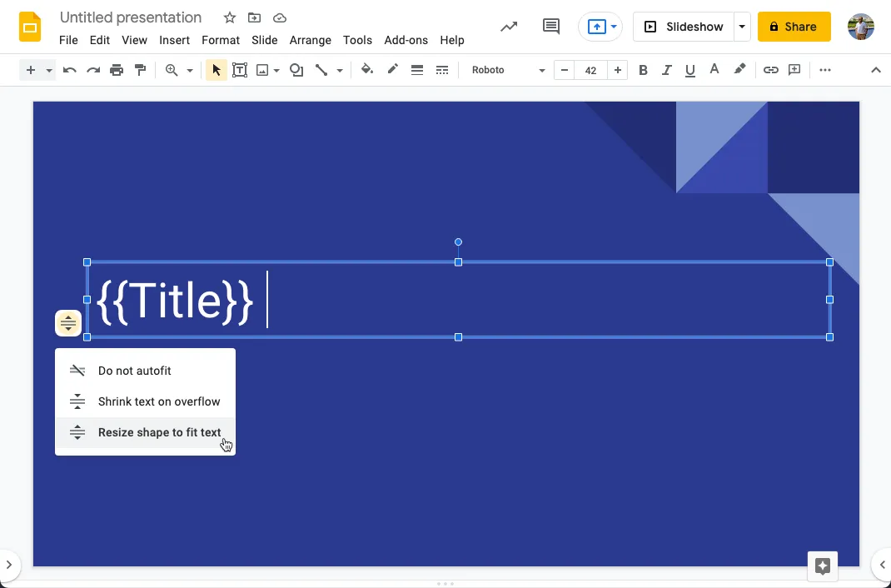Select the Text box tool
Image resolution: width=891 pixels, height=588 pixels.
[240, 70]
